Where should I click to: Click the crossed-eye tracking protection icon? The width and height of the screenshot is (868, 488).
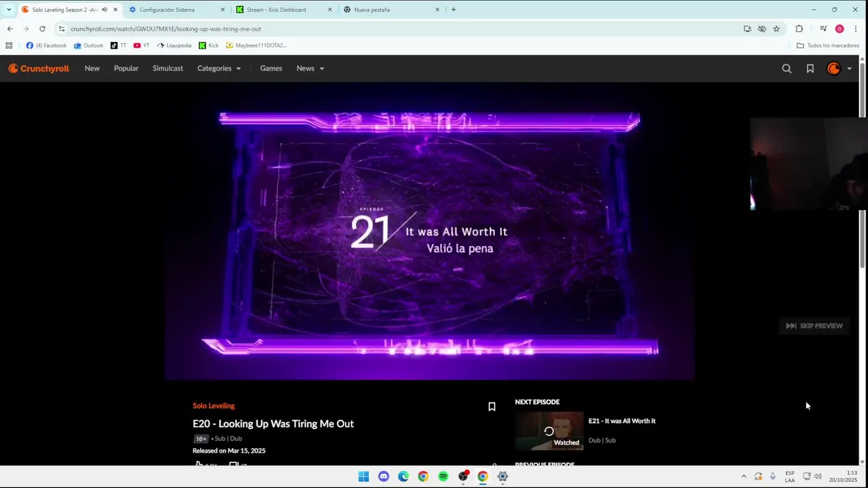[762, 28]
